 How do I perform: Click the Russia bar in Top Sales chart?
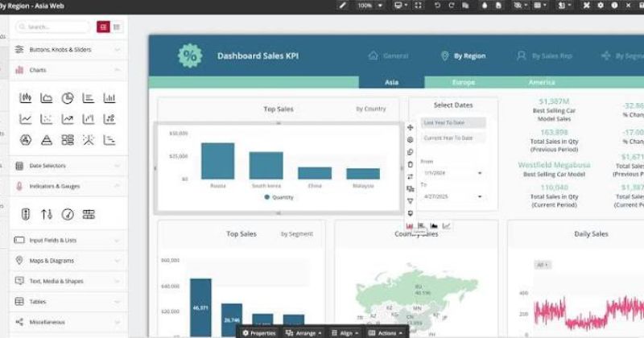(x=217, y=161)
